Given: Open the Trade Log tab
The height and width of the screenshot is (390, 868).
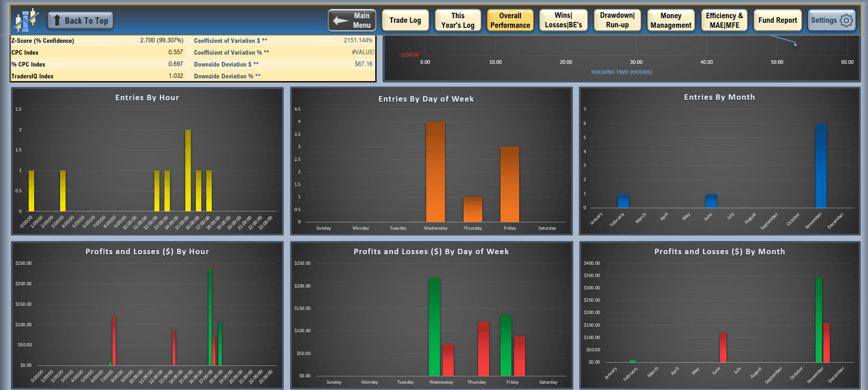Looking at the screenshot, I should (x=405, y=21).
